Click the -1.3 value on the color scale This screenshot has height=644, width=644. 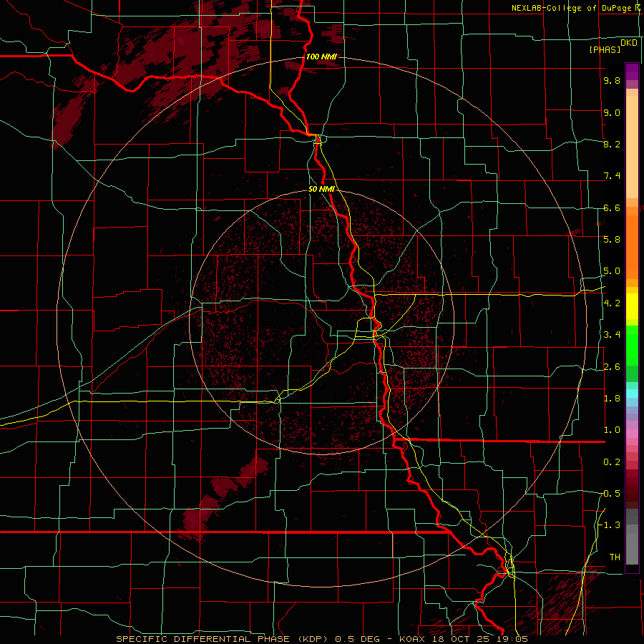click(610, 525)
